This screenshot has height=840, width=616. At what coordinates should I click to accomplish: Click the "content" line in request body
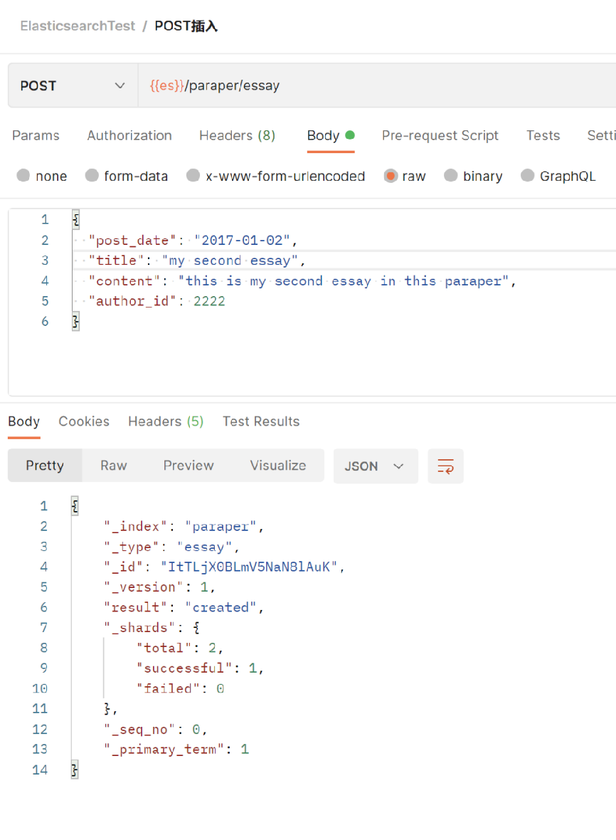coord(302,281)
